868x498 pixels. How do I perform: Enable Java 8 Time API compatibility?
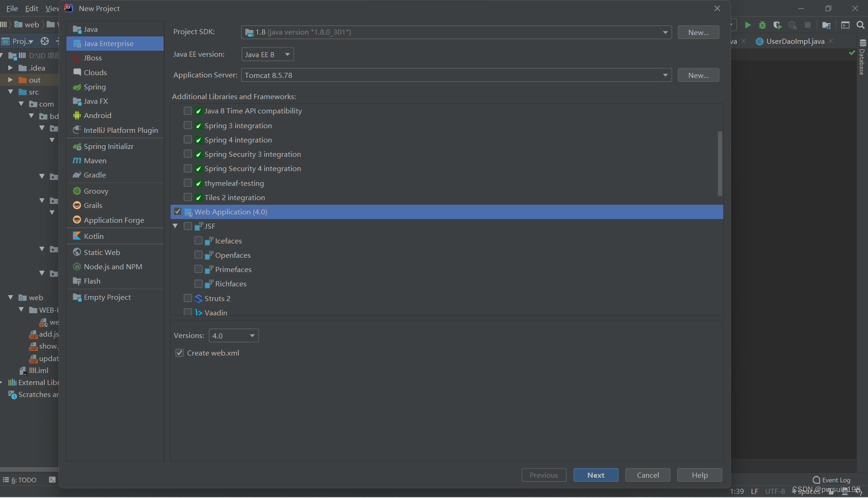pyautogui.click(x=188, y=111)
